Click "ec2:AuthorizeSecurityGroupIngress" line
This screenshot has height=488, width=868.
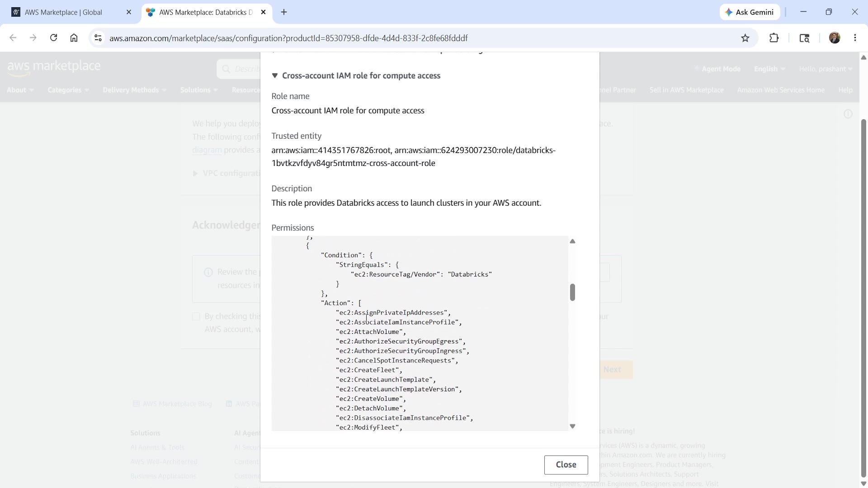click(x=402, y=351)
